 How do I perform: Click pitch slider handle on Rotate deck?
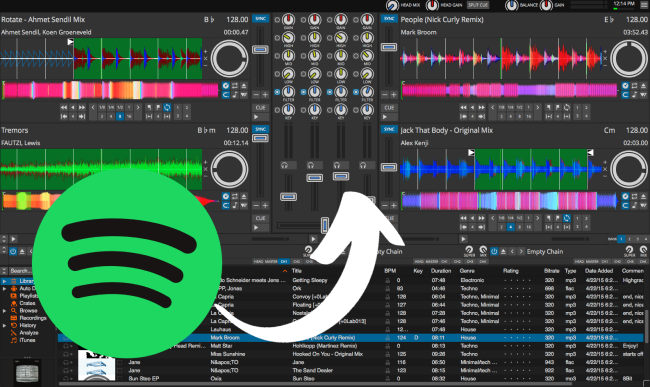(260, 50)
